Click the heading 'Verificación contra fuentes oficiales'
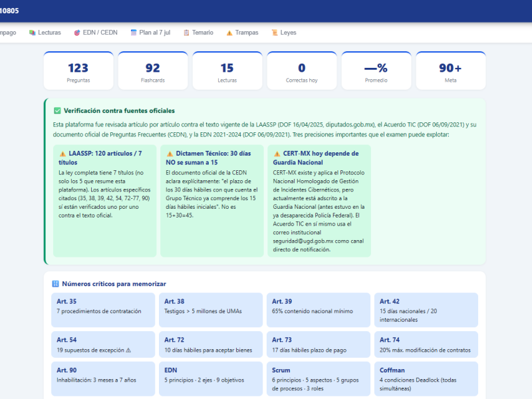The image size is (532, 399). pos(119,110)
